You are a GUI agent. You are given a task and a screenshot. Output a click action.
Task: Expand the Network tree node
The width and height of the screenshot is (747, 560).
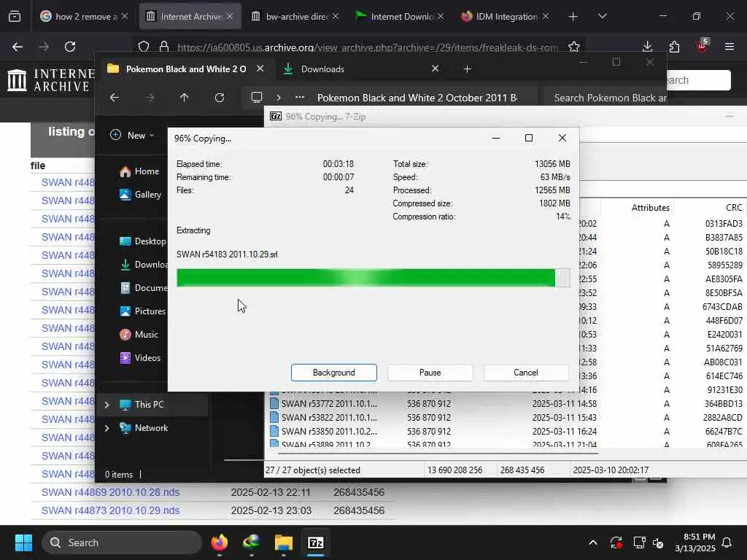pyautogui.click(x=107, y=428)
